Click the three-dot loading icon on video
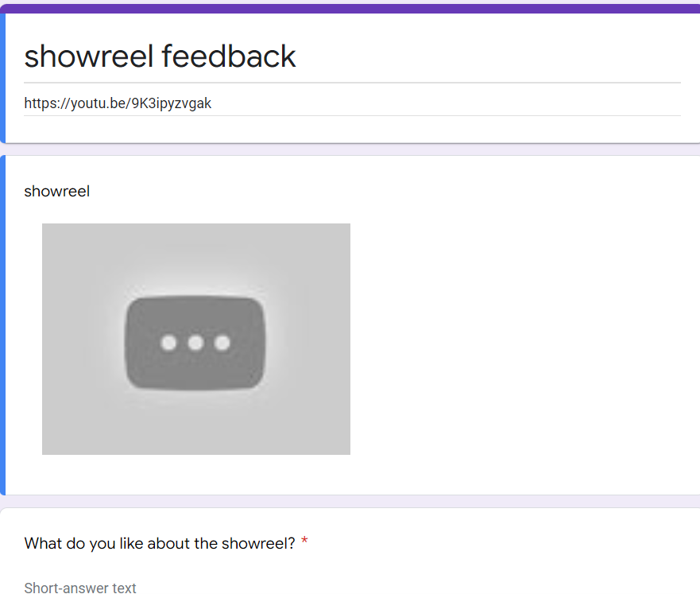Image resolution: width=700 pixels, height=594 pixels. tap(195, 343)
